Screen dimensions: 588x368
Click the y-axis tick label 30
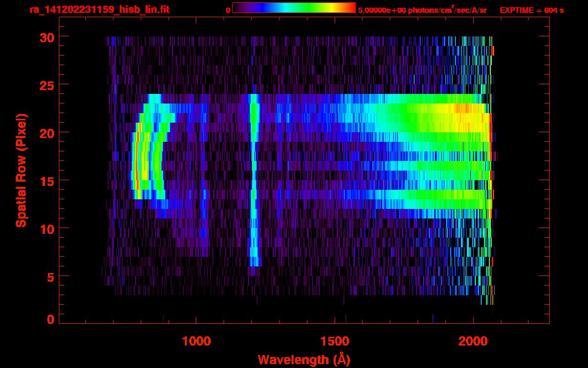pyautogui.click(x=47, y=37)
